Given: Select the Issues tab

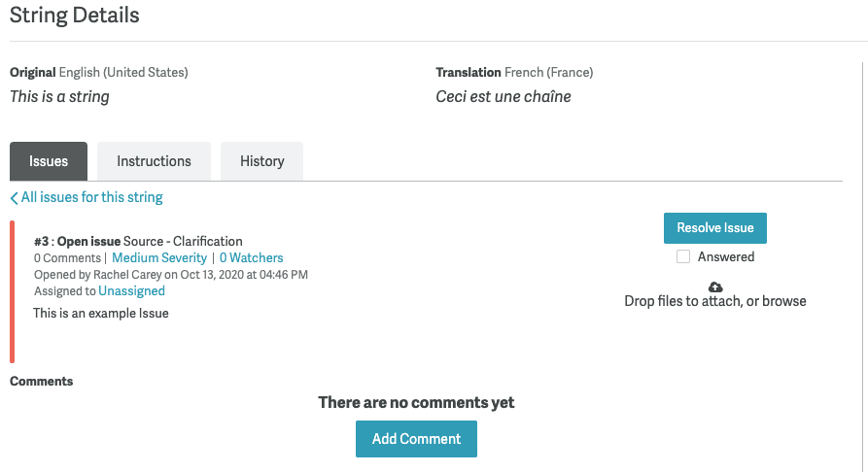Looking at the screenshot, I should pyautogui.click(x=49, y=161).
